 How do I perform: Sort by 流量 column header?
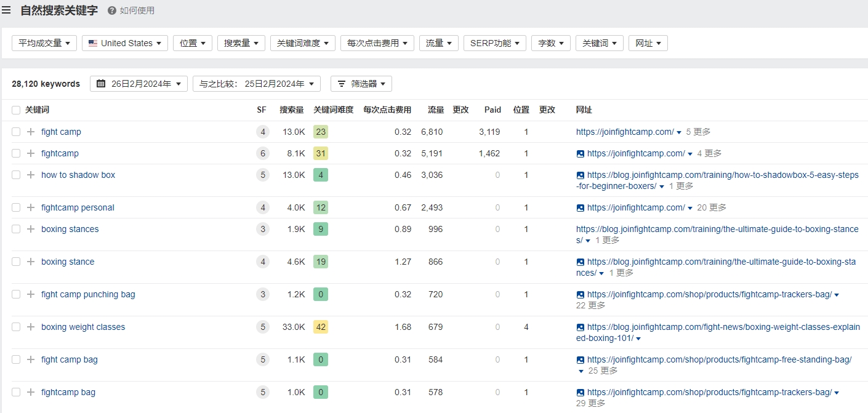[x=436, y=110]
